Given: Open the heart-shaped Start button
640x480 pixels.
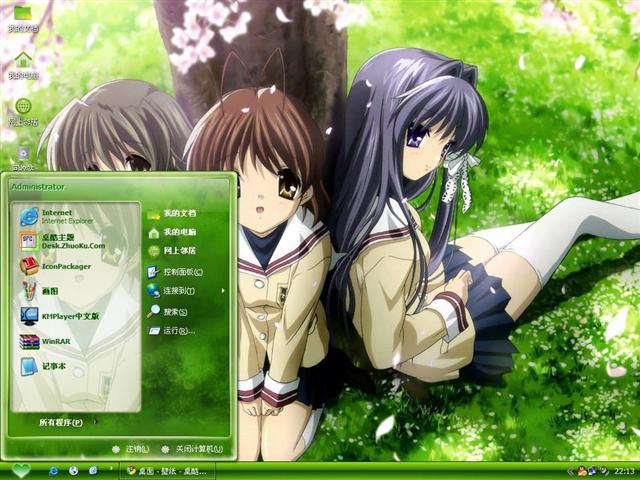Looking at the screenshot, I should pyautogui.click(x=20, y=471).
